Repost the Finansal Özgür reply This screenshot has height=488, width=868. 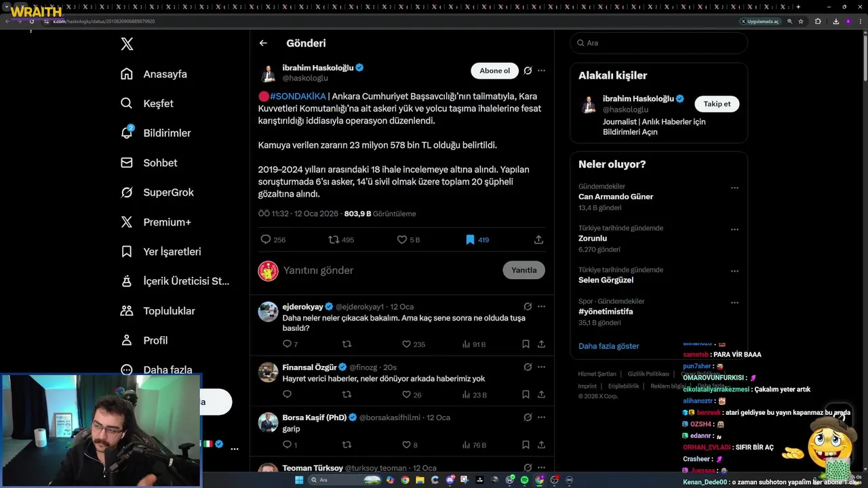click(347, 394)
